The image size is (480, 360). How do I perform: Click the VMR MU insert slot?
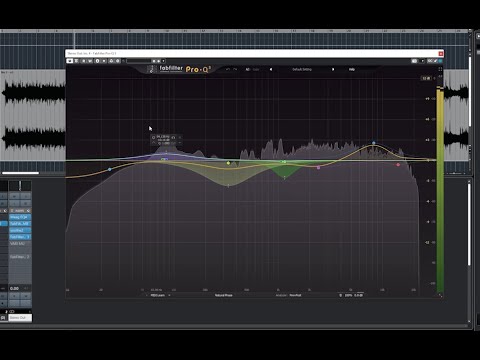(x=20, y=244)
